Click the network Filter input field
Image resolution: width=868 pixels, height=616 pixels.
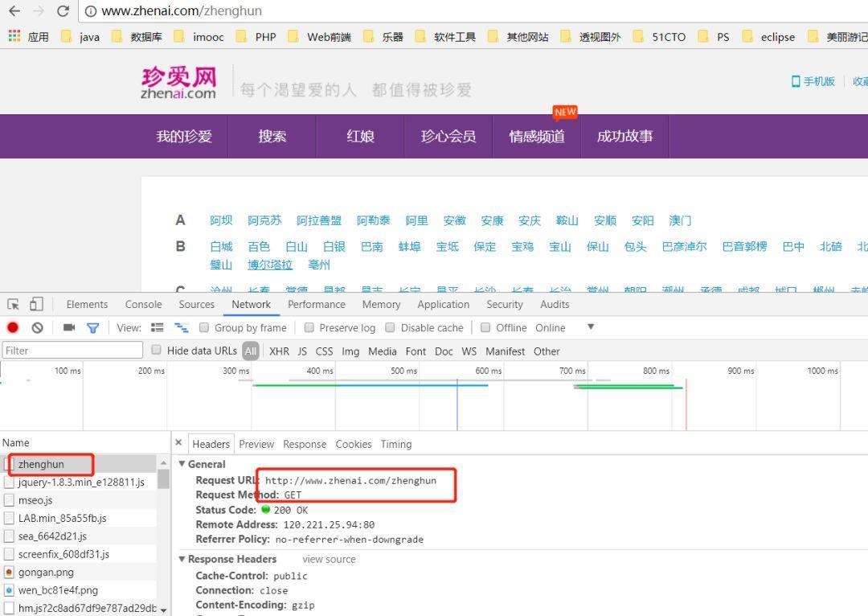(x=72, y=350)
